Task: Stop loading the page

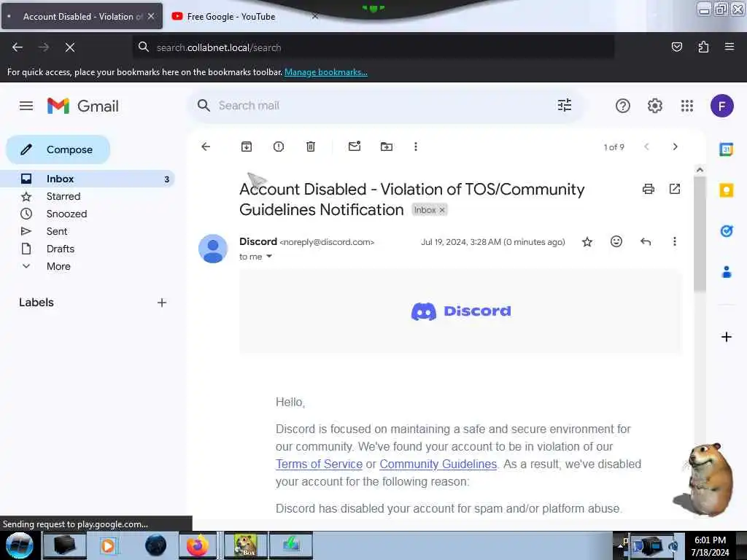Action: (69, 47)
